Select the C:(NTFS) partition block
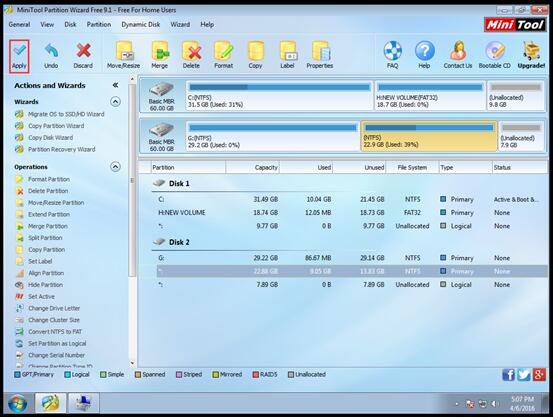 coord(279,96)
